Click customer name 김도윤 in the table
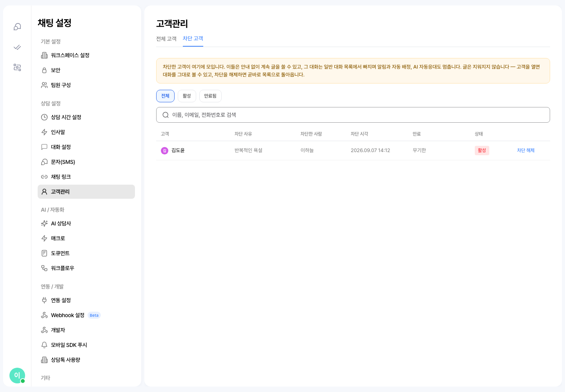 178,151
